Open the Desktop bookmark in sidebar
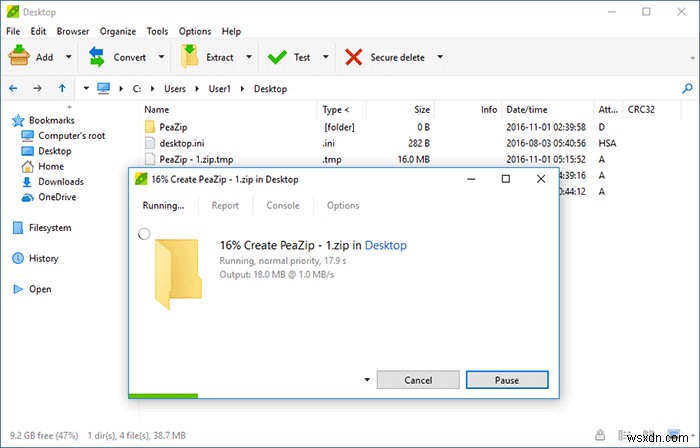Screen dimensions: 700x448 pos(46,151)
